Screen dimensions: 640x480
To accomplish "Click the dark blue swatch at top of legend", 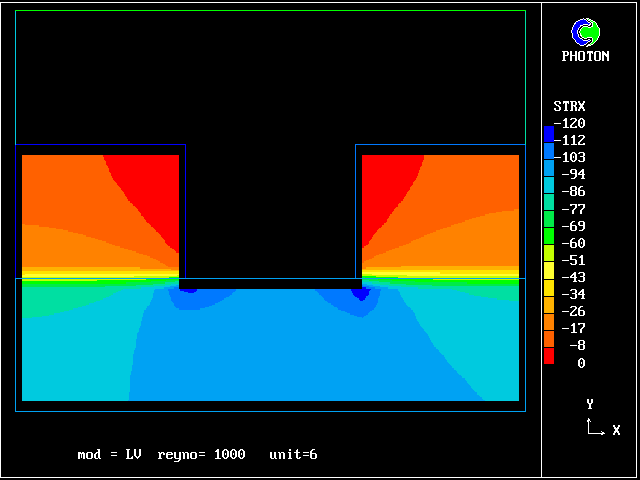I will tap(548, 132).
